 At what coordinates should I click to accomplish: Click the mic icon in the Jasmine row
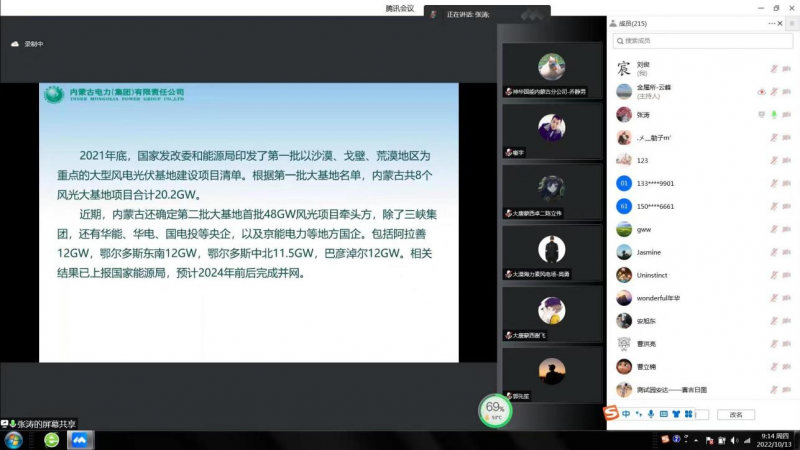point(774,252)
